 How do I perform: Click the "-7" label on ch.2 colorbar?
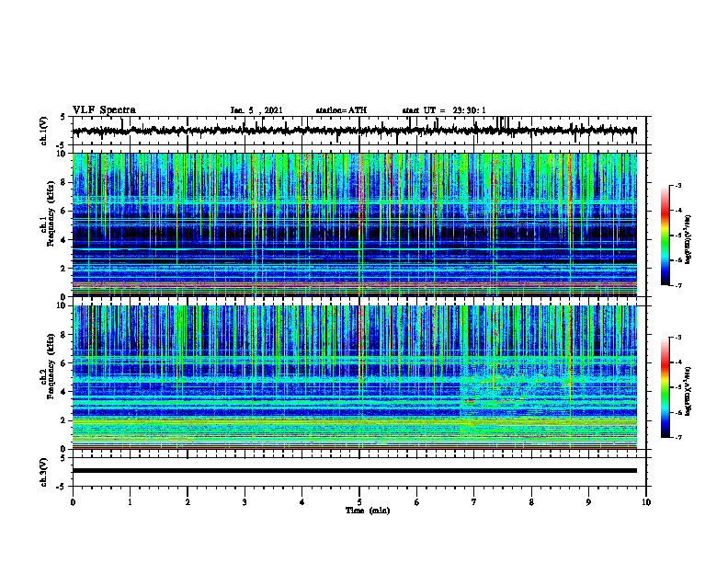677,437
